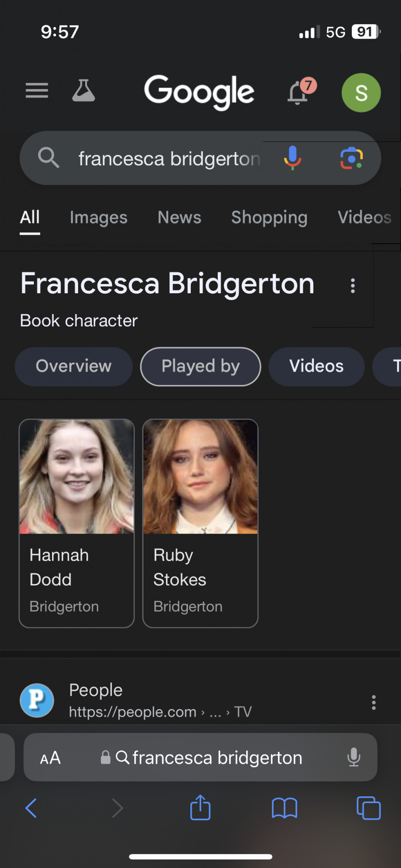Open Hannah Dodd actor card

click(x=77, y=523)
